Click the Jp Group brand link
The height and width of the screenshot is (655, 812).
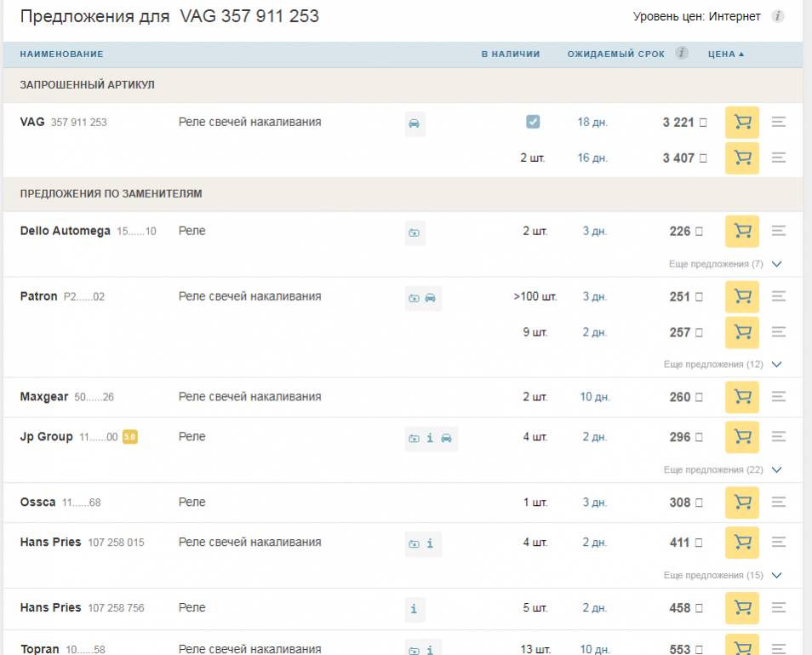(x=46, y=437)
